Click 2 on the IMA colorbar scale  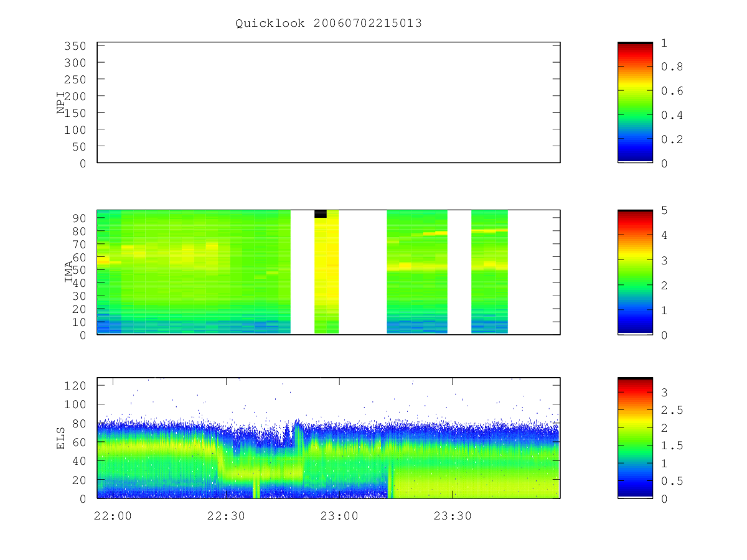(664, 285)
